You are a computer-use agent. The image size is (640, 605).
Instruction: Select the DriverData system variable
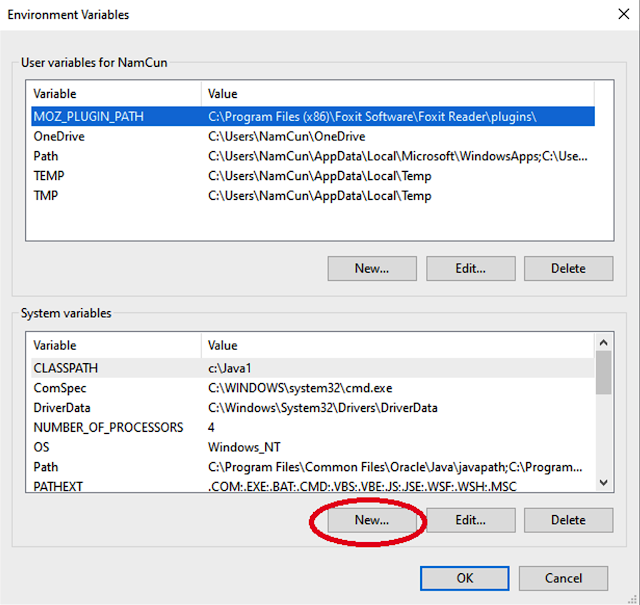pos(313,407)
